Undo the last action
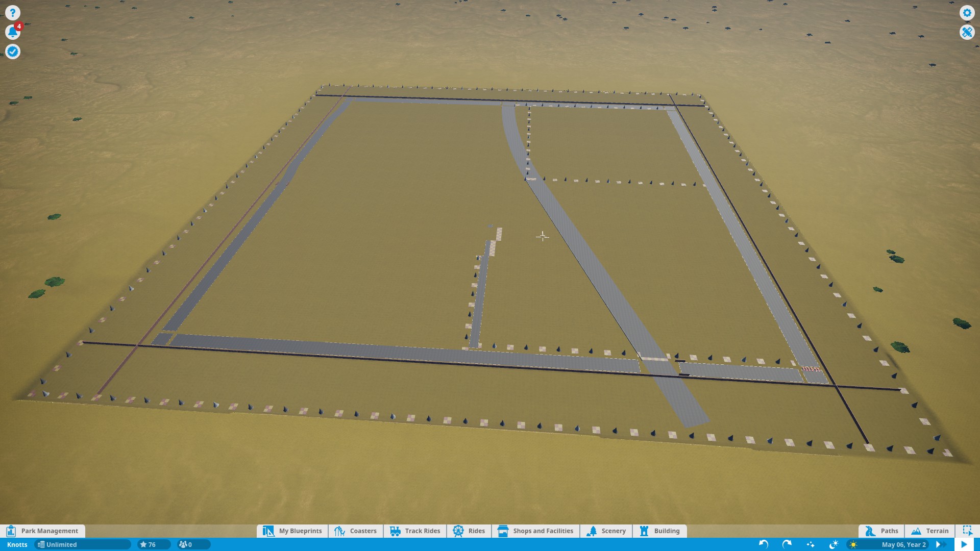This screenshot has height=551, width=980. (x=764, y=544)
